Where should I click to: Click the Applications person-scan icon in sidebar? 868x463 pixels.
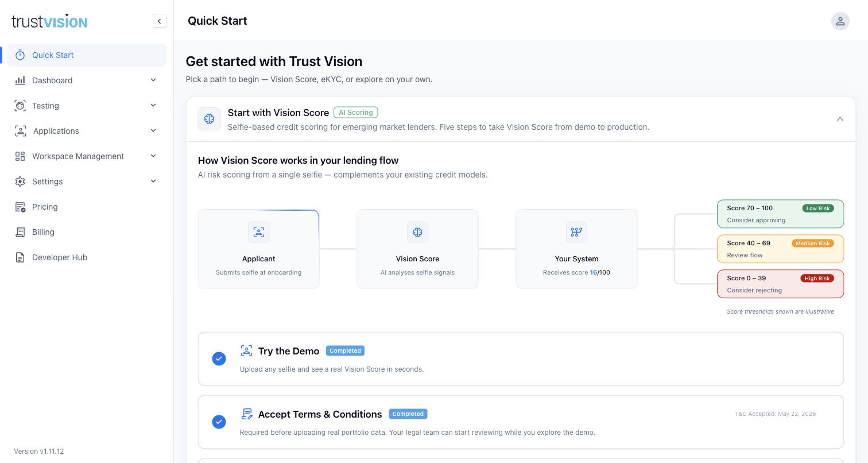pos(21,131)
